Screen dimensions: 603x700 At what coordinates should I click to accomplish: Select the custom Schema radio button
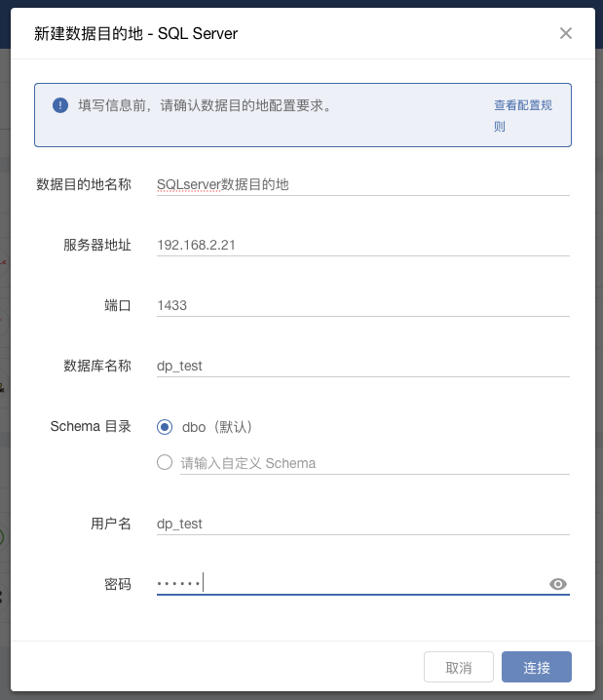click(x=165, y=463)
